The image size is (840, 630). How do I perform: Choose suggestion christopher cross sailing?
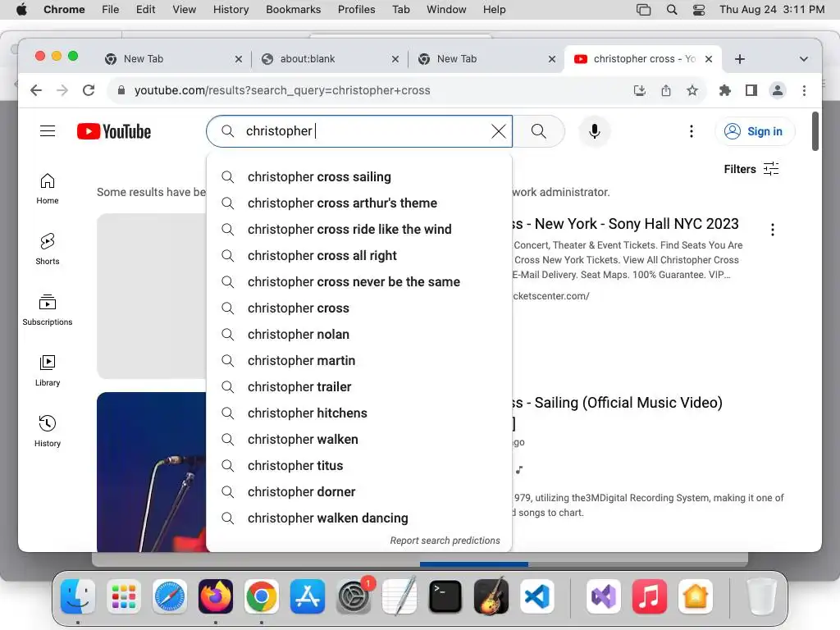click(x=359, y=177)
